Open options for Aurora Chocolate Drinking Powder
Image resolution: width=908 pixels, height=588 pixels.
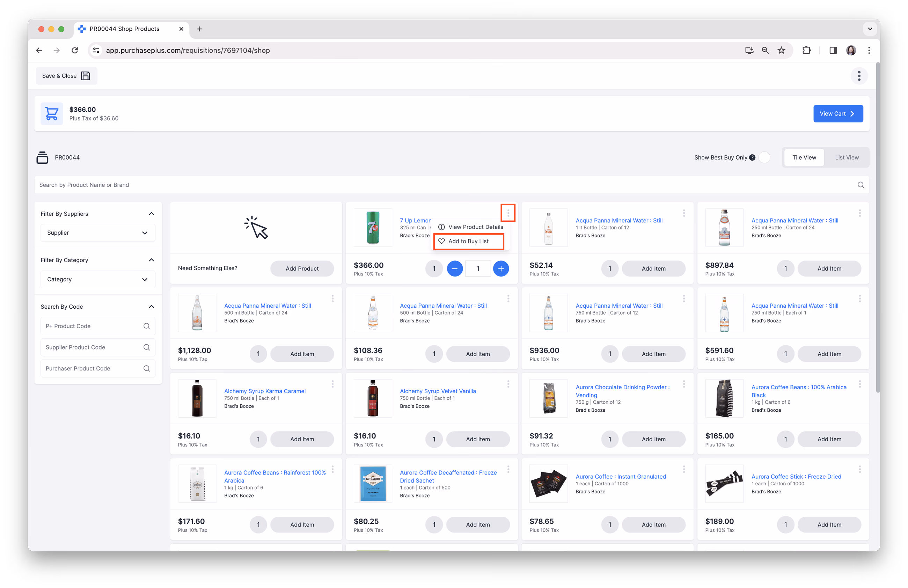pyautogui.click(x=684, y=384)
